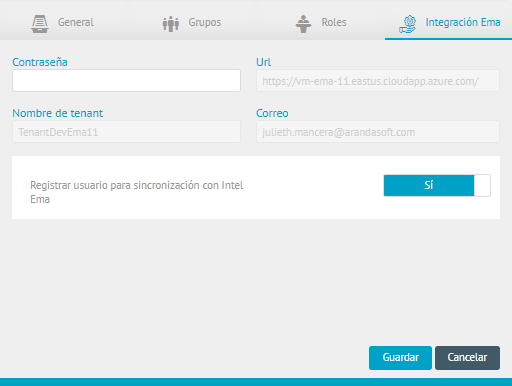Click the Grupos people icon
512x386 pixels.
point(171,24)
